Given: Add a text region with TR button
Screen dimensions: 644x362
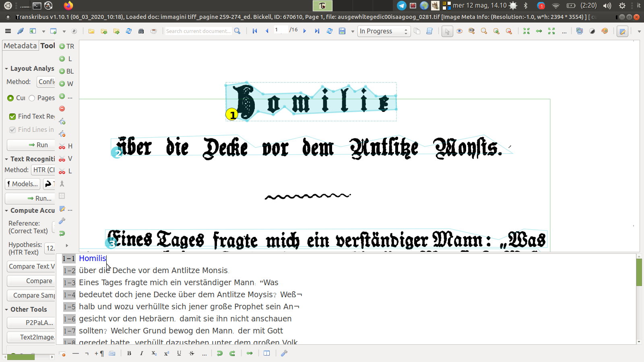Looking at the screenshot, I should (66, 46).
